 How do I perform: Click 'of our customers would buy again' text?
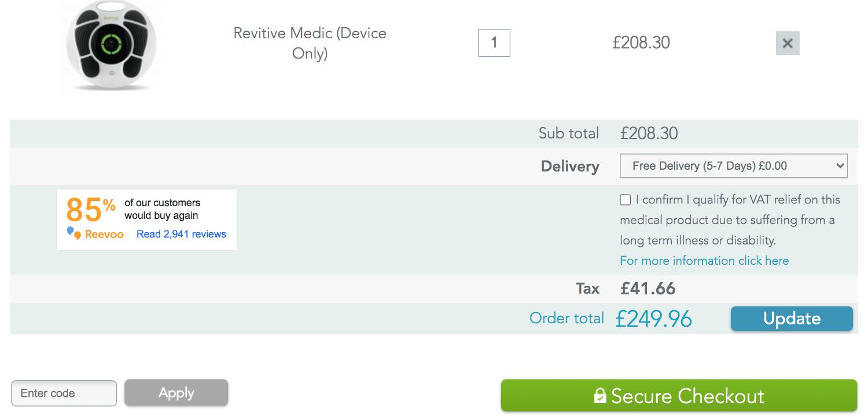tap(162, 209)
